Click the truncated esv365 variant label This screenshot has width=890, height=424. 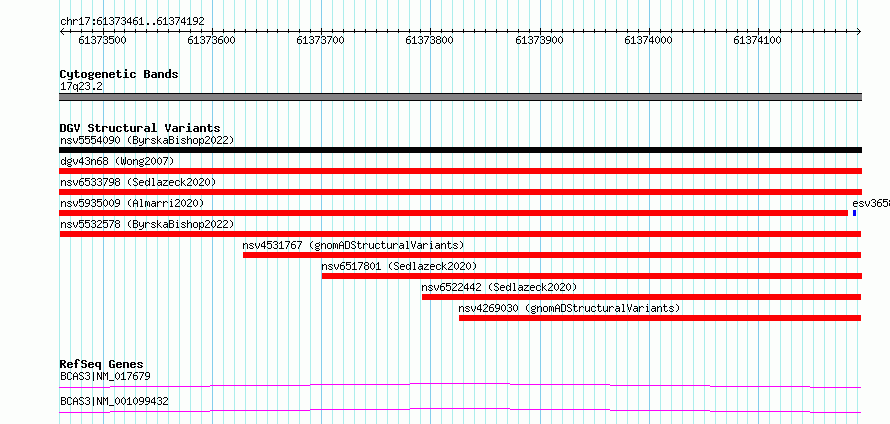pyautogui.click(x=871, y=203)
